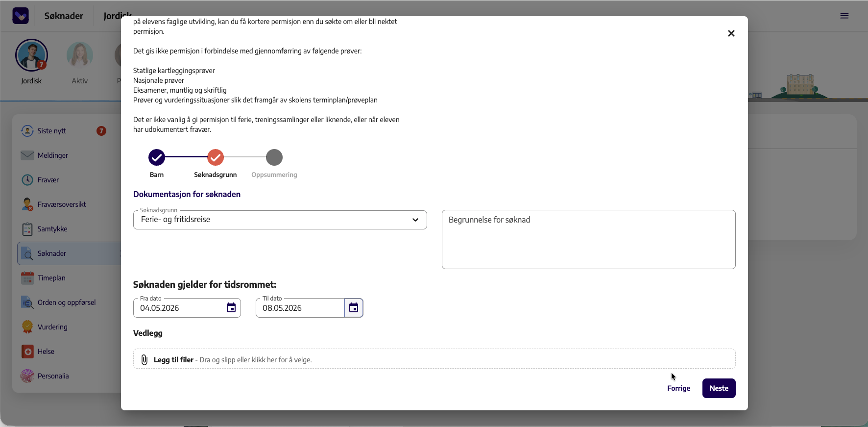Go back with Forrige button
Image resolution: width=868 pixels, height=427 pixels.
click(678, 388)
